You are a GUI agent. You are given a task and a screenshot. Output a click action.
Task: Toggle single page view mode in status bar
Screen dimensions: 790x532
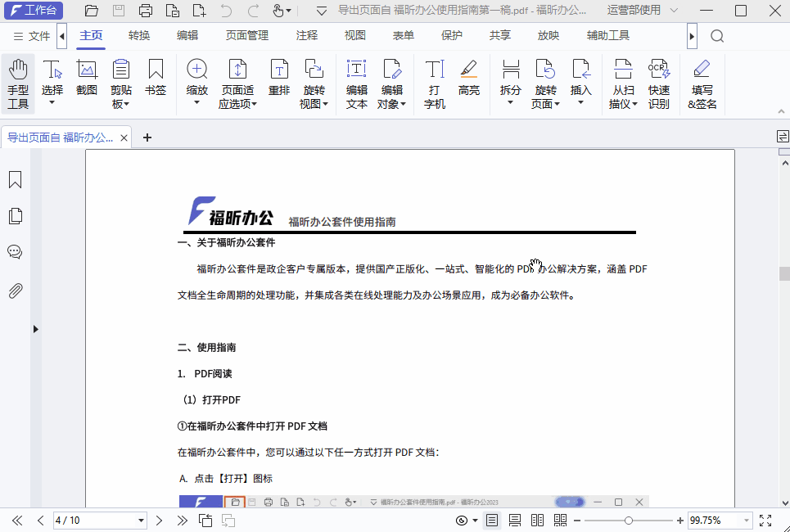click(x=492, y=521)
